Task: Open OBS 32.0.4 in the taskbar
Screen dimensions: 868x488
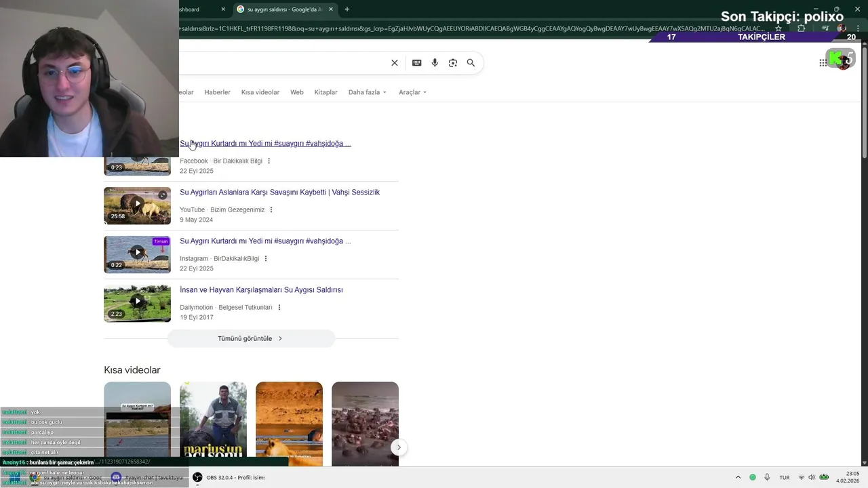Action: [x=229, y=477]
